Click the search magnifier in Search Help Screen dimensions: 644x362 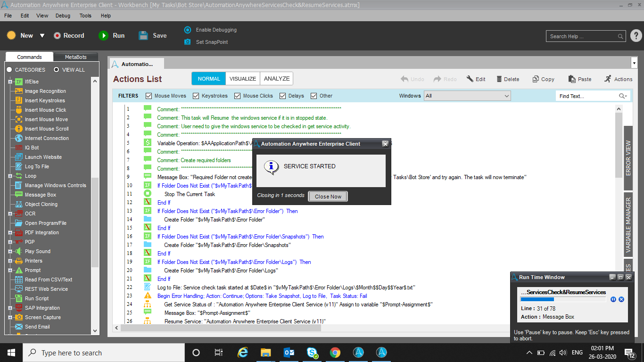(x=620, y=36)
